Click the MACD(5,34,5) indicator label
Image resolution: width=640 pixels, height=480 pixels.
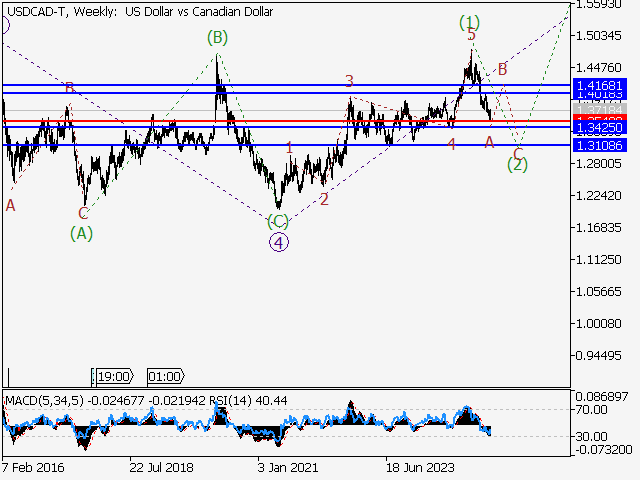[x=44, y=401]
